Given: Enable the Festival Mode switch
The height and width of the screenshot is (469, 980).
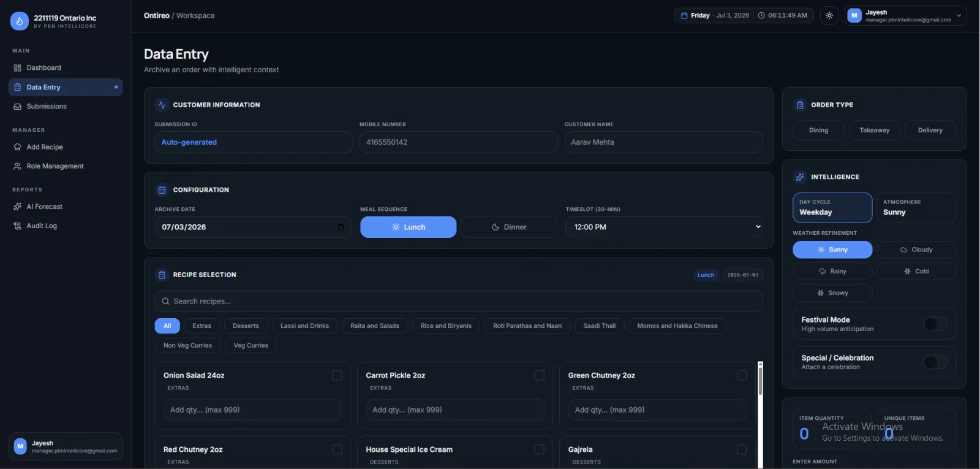Looking at the screenshot, I should click(935, 324).
